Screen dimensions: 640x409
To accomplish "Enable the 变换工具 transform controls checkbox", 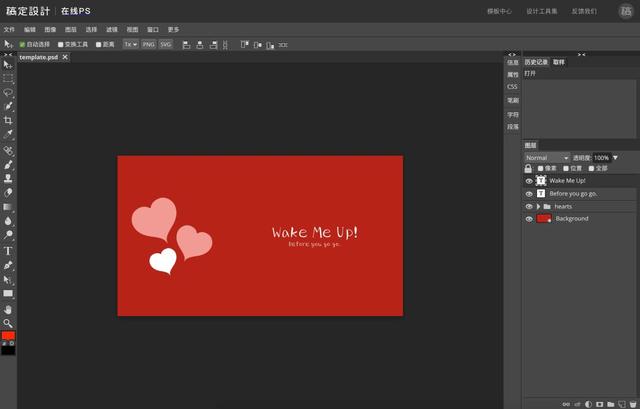I will [x=61, y=44].
